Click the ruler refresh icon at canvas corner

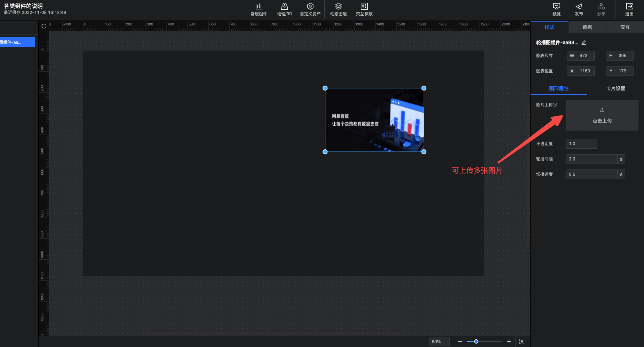coord(44,26)
